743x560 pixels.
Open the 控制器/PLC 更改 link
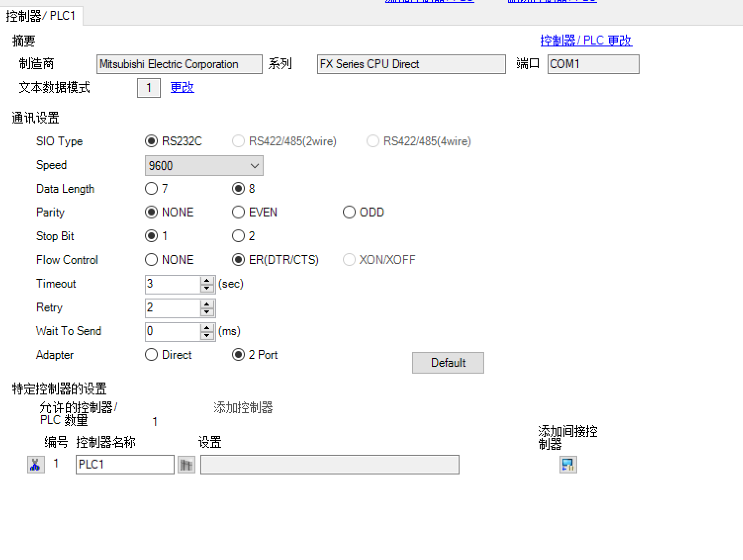[586, 41]
